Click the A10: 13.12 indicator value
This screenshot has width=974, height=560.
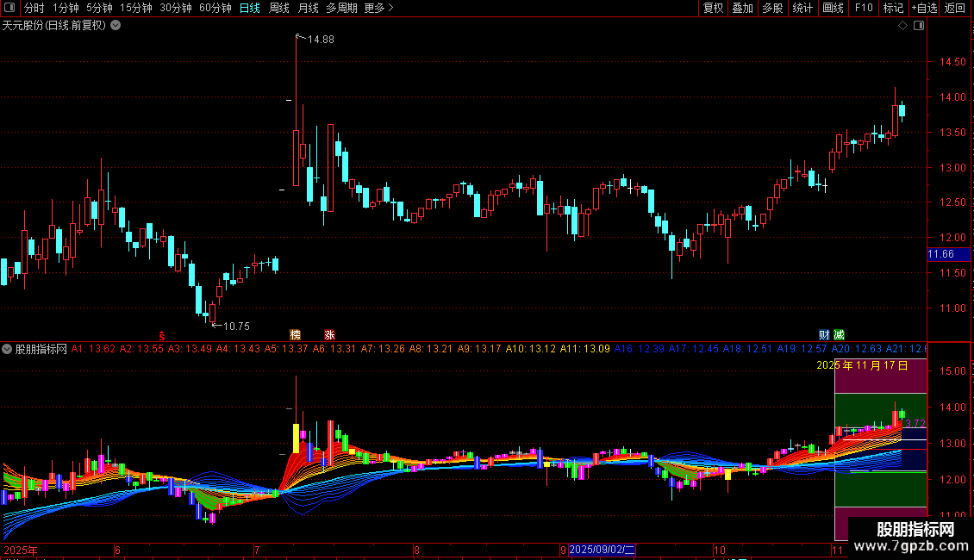pyautogui.click(x=530, y=349)
